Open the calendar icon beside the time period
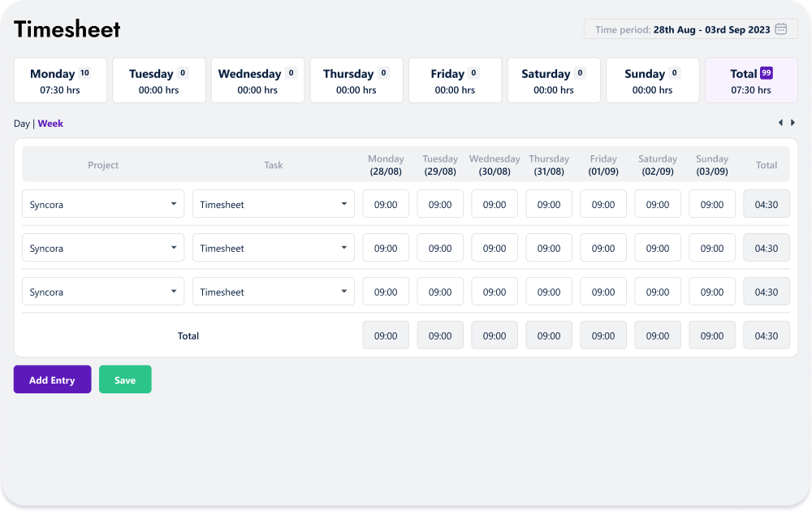This screenshot has width=812, height=512. tap(780, 28)
